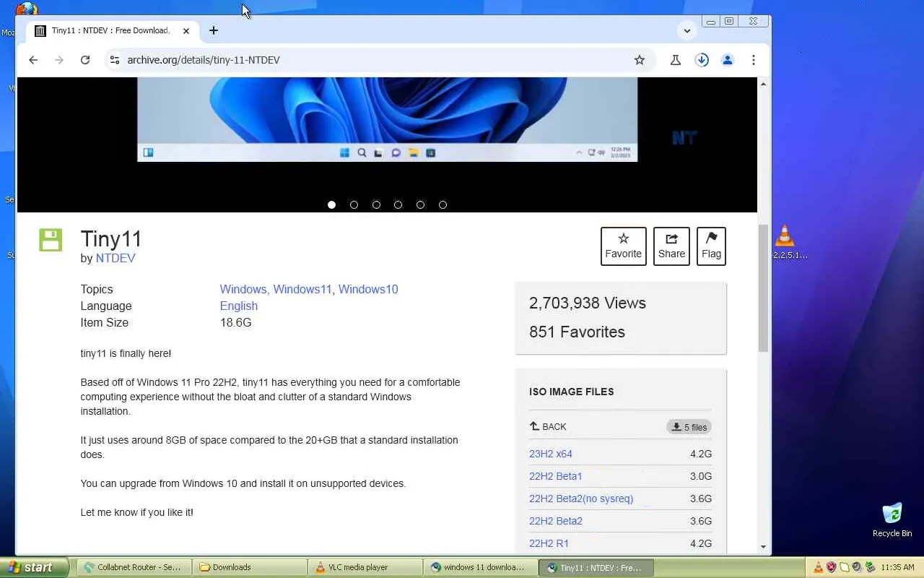Open the NTDEV creator link
Screen dimensions: 924x578
coord(115,258)
